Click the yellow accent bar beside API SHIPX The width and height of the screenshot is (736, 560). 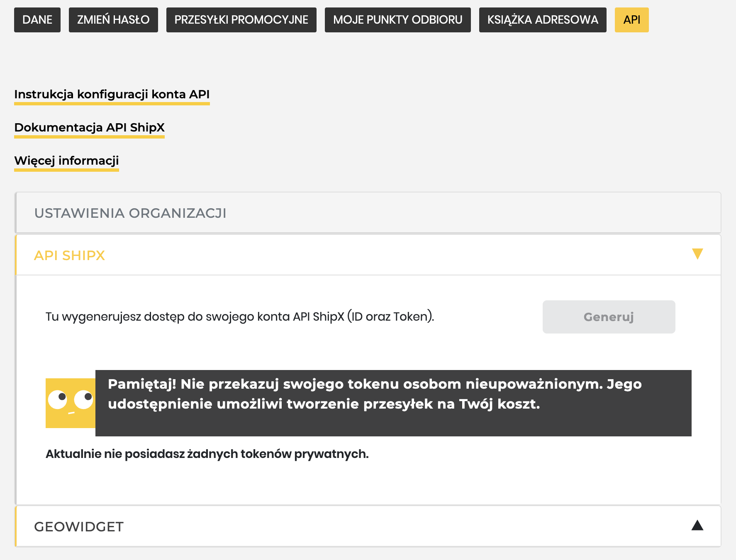[16, 255]
